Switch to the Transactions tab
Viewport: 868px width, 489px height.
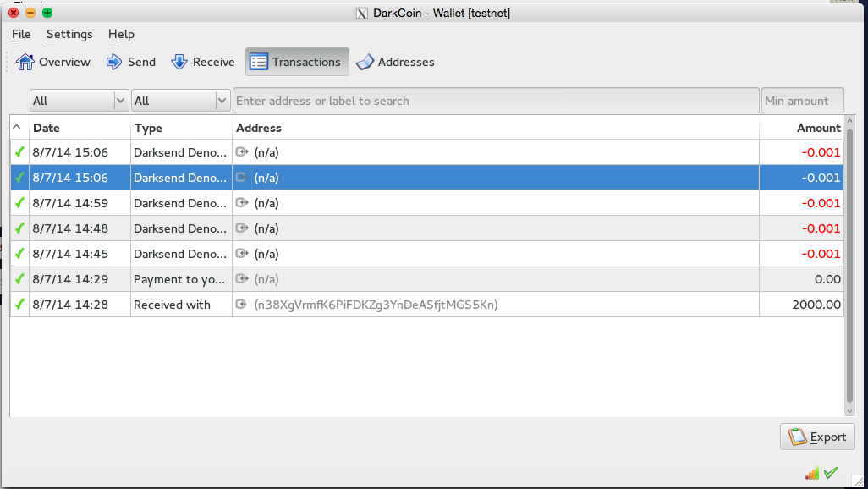(x=297, y=62)
